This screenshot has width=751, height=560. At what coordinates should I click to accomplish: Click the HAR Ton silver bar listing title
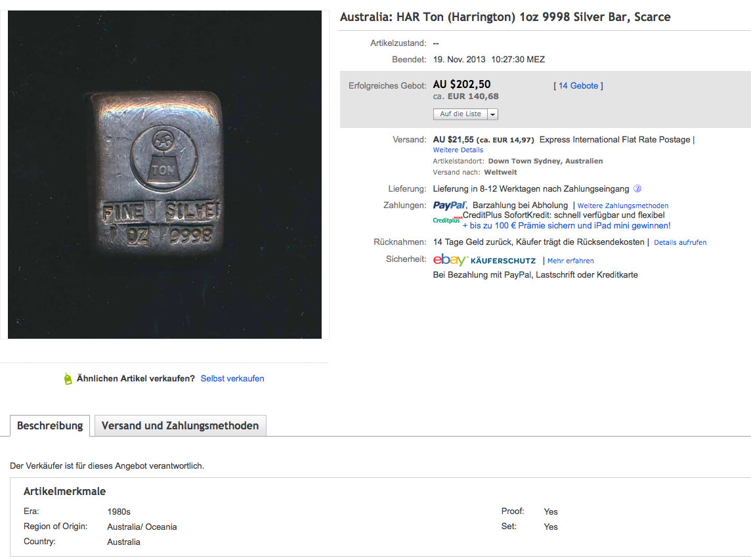(505, 17)
